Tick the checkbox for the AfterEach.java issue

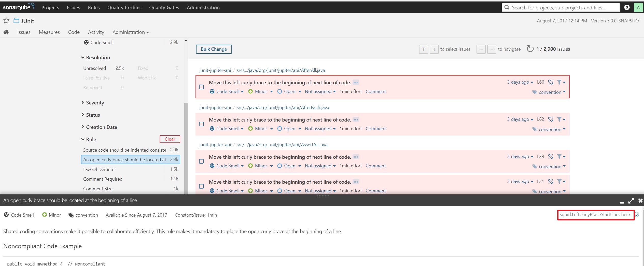coord(201,124)
